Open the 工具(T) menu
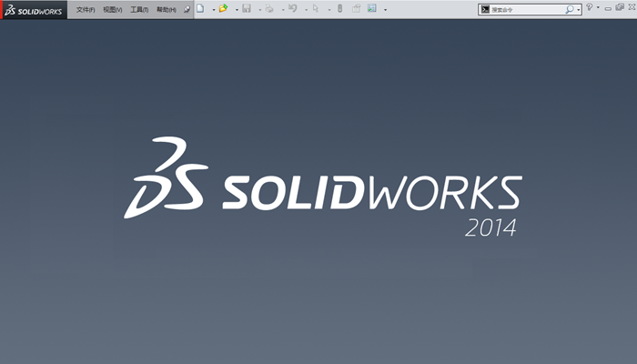 pyautogui.click(x=139, y=9)
